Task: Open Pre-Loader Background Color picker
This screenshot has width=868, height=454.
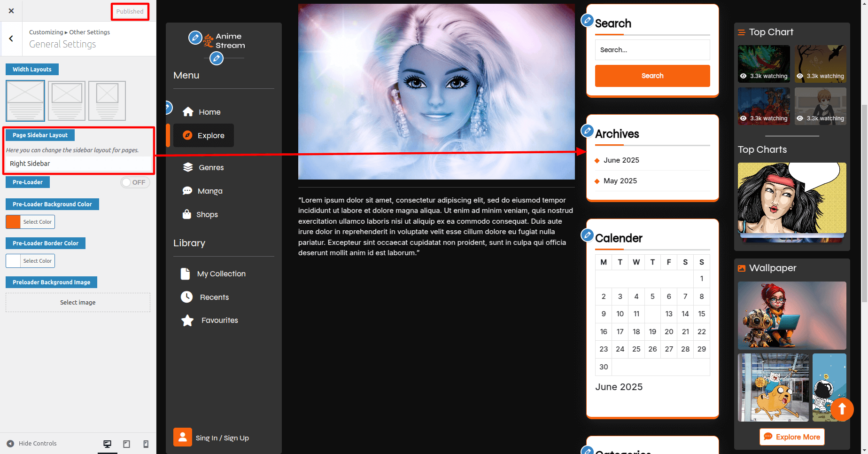Action: pyautogui.click(x=31, y=222)
